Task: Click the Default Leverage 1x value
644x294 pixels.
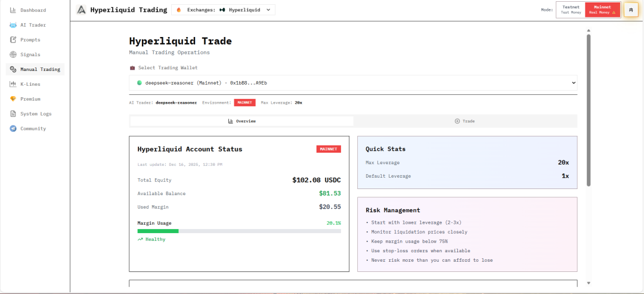Action: [565, 176]
